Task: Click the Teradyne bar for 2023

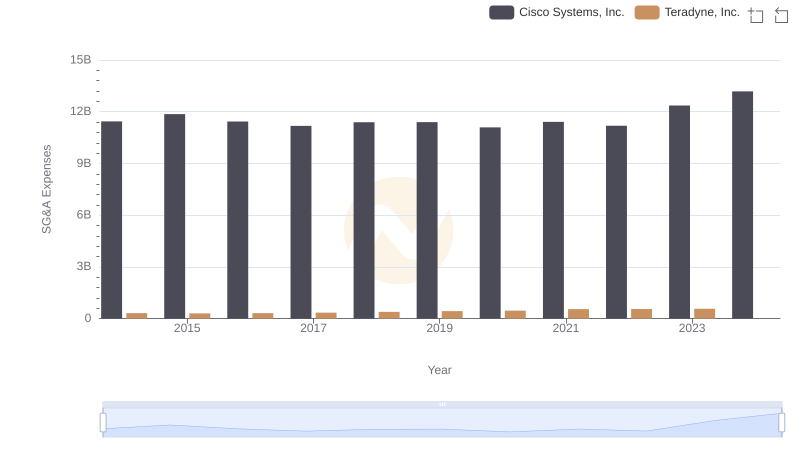Action: (x=705, y=313)
